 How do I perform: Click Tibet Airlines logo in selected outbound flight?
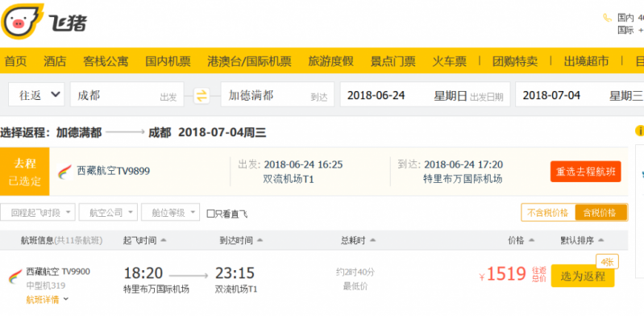tap(65, 172)
